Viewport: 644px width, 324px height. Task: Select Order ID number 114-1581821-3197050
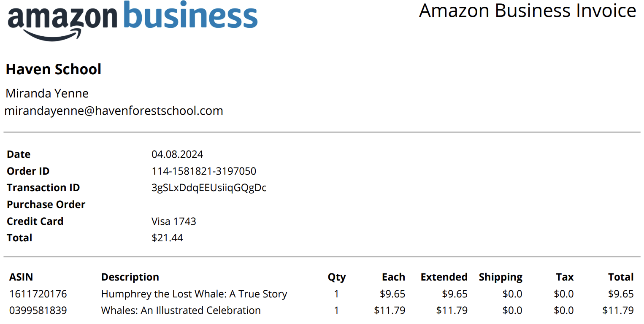click(x=204, y=171)
